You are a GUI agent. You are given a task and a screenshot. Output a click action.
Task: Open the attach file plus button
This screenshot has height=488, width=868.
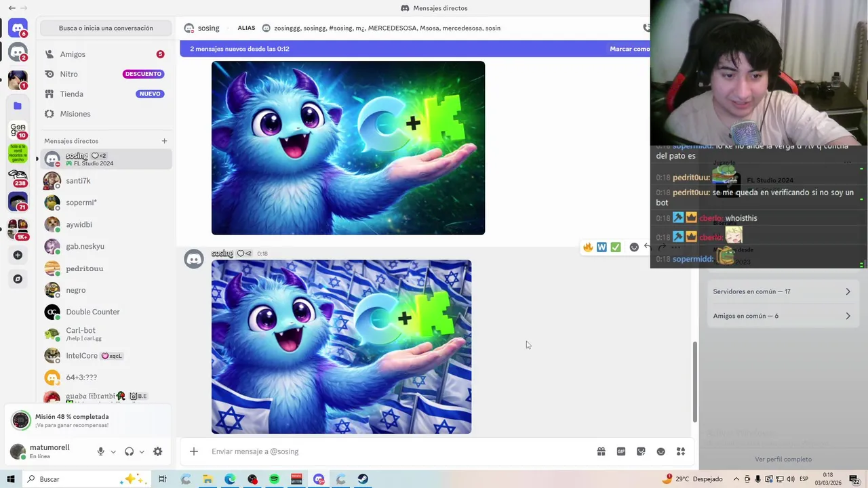coord(194,451)
